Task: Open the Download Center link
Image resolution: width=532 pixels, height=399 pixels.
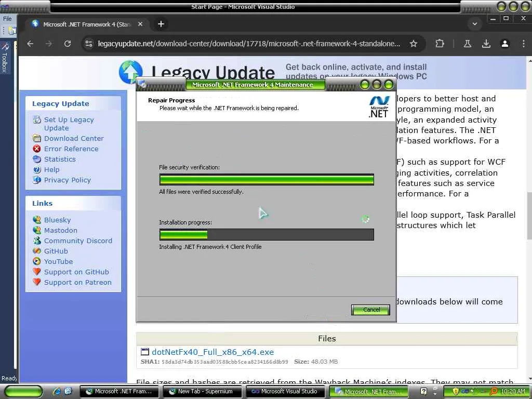Action: 74,138
